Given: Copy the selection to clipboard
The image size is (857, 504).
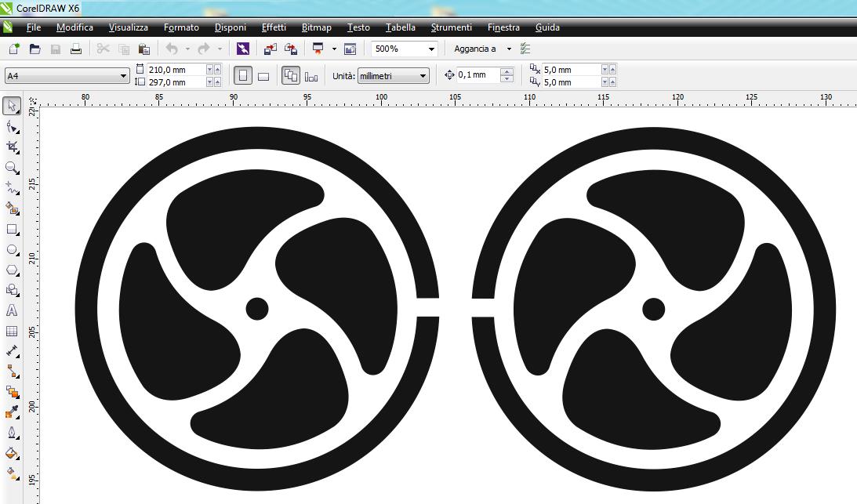Looking at the screenshot, I should pyautogui.click(x=124, y=49).
